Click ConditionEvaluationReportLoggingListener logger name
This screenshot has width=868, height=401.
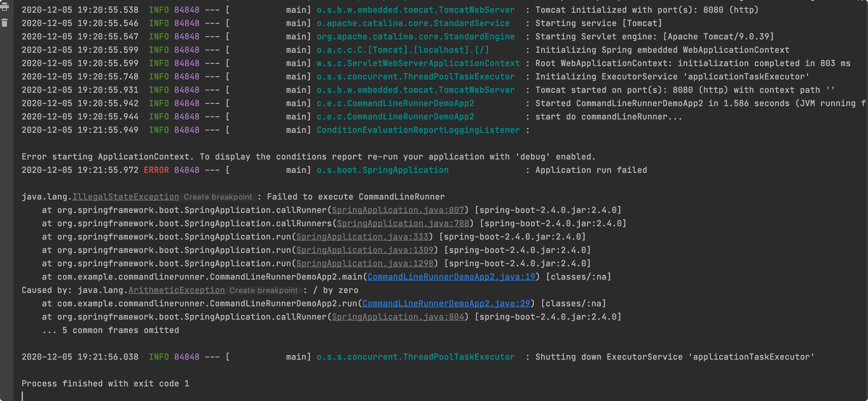click(x=418, y=130)
